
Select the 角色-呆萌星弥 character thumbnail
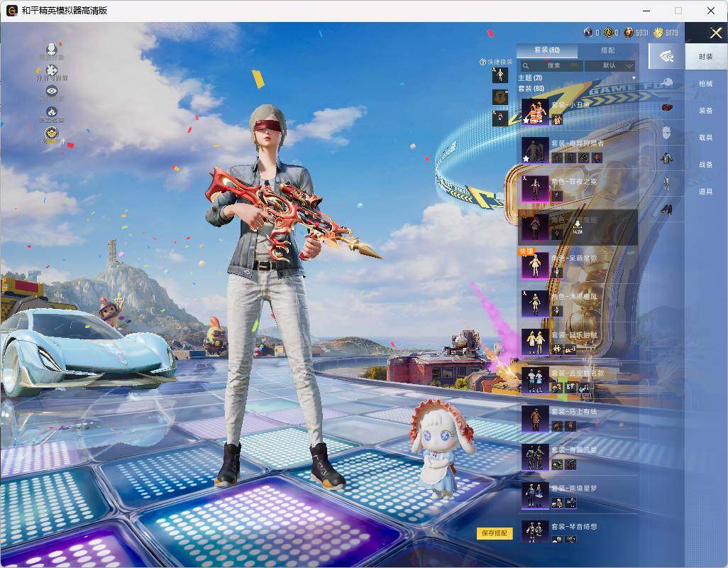tap(535, 266)
